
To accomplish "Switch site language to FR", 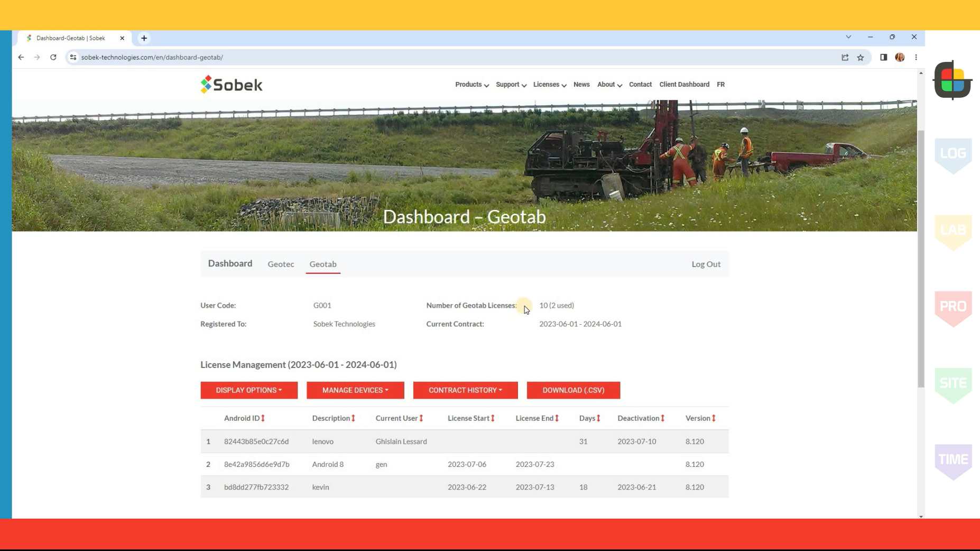I will pyautogui.click(x=720, y=85).
